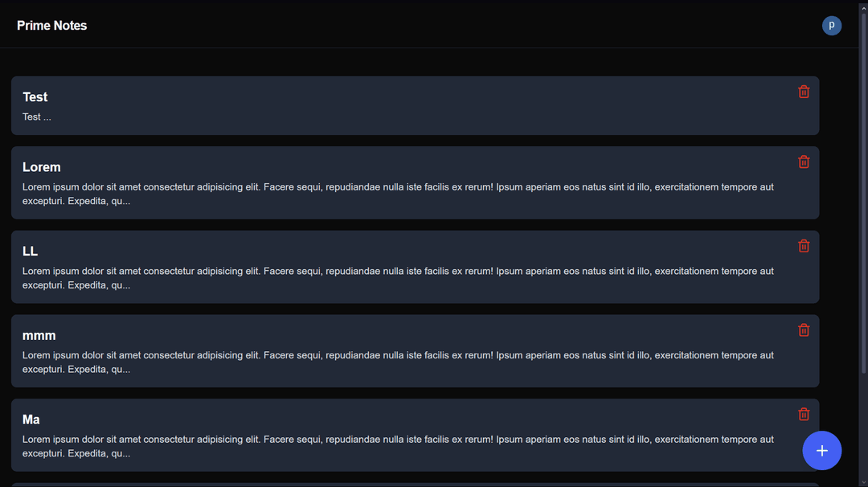The height and width of the screenshot is (487, 868).
Task: Click the LL note body text
Action: pyautogui.click(x=398, y=278)
